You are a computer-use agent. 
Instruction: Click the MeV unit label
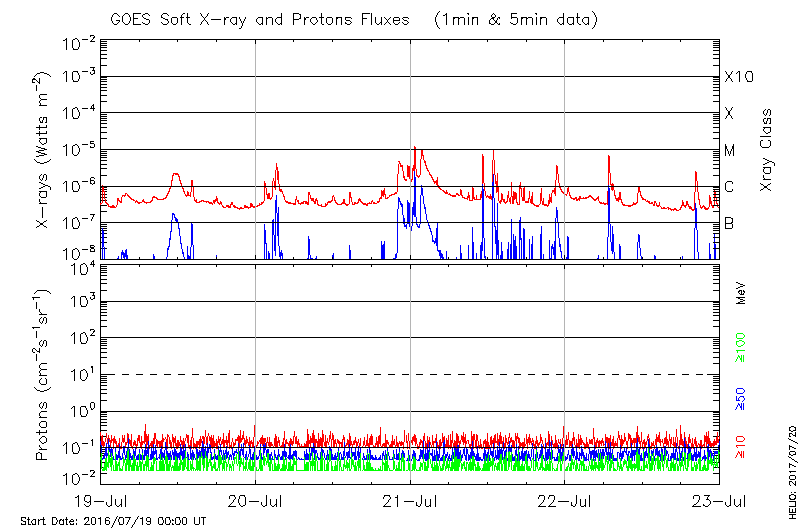click(741, 293)
